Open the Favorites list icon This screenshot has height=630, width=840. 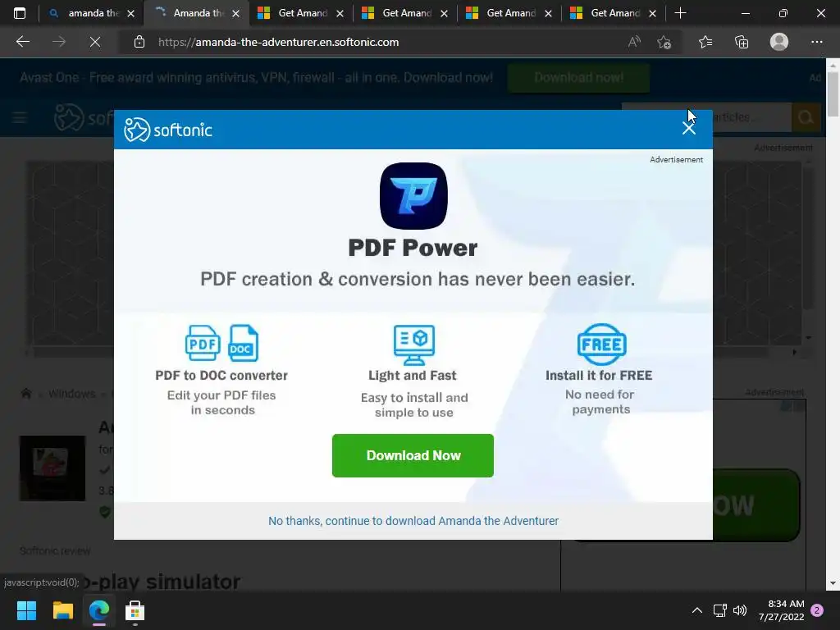705,42
